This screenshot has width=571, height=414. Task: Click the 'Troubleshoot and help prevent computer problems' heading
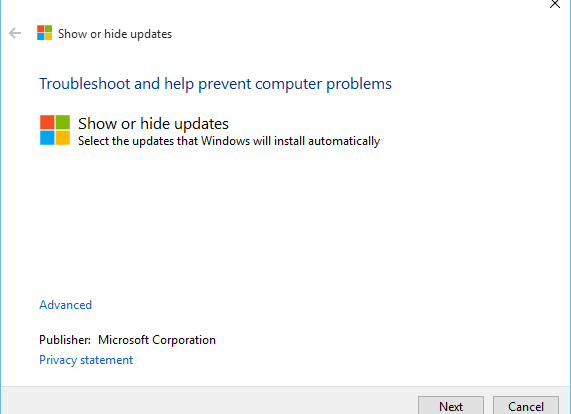[215, 84]
